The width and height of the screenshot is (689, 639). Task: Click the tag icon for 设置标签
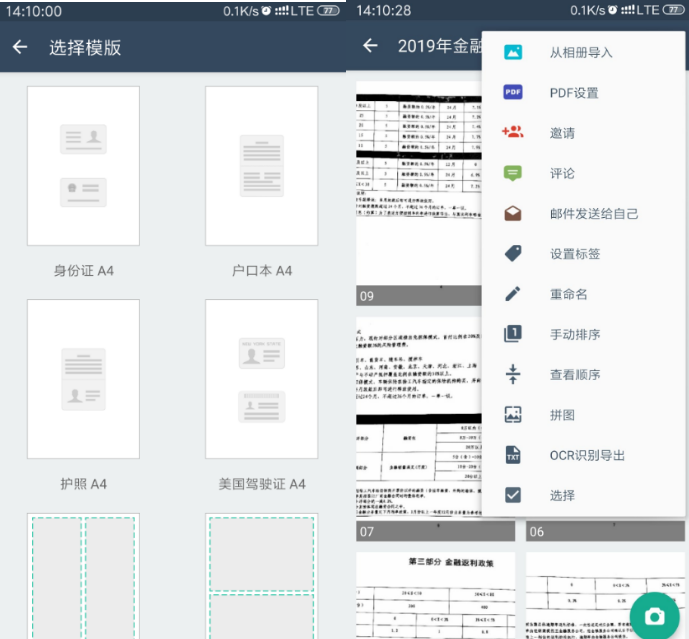tap(513, 254)
